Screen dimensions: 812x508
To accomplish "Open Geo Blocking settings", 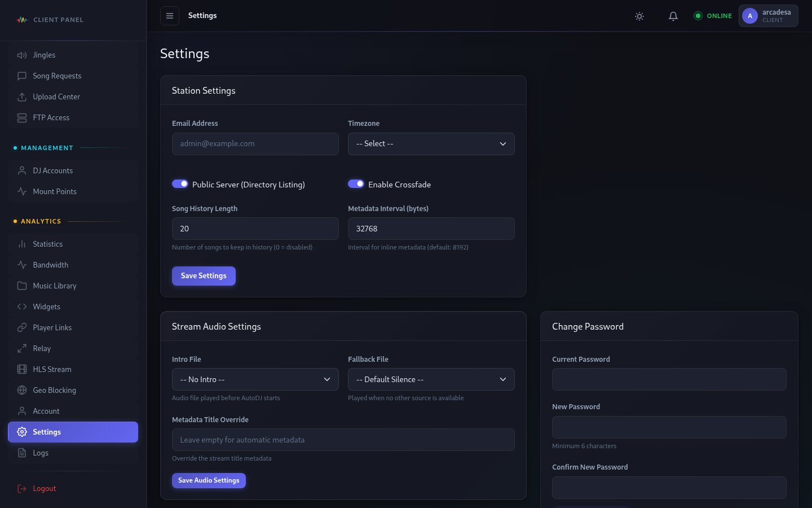I will [54, 390].
